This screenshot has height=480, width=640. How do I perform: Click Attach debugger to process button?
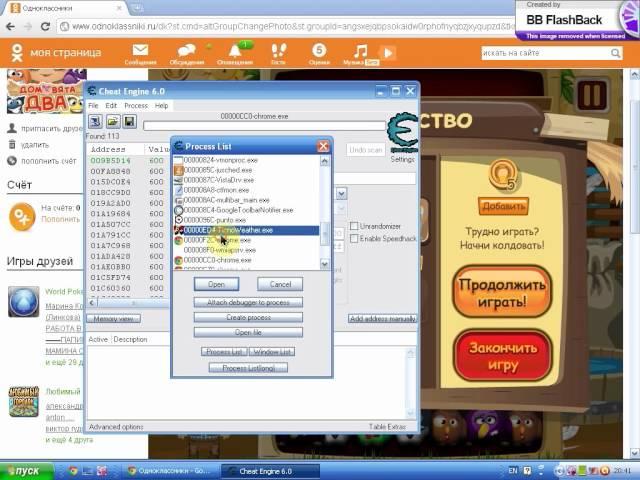tap(248, 303)
